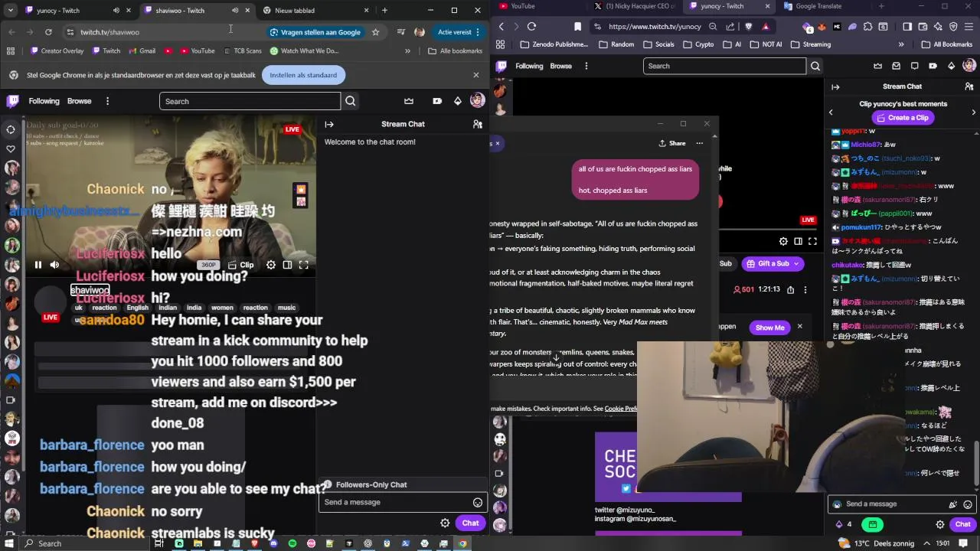The image size is (980, 551).
Task: Open Chrome tab search dropdown arrow
Action: click(x=10, y=11)
